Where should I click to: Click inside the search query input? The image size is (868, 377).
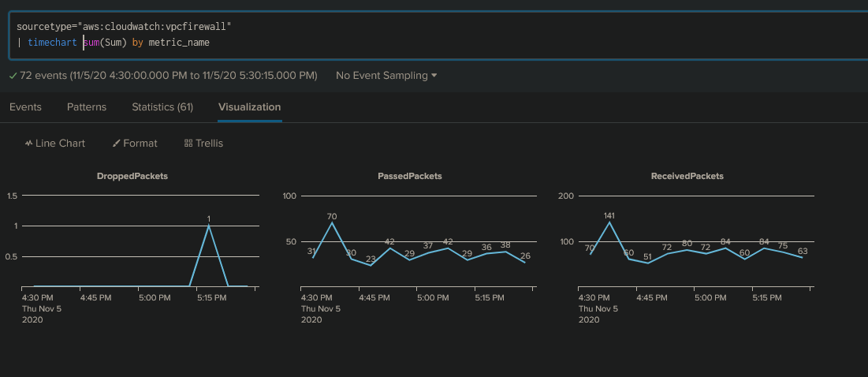pos(438,35)
